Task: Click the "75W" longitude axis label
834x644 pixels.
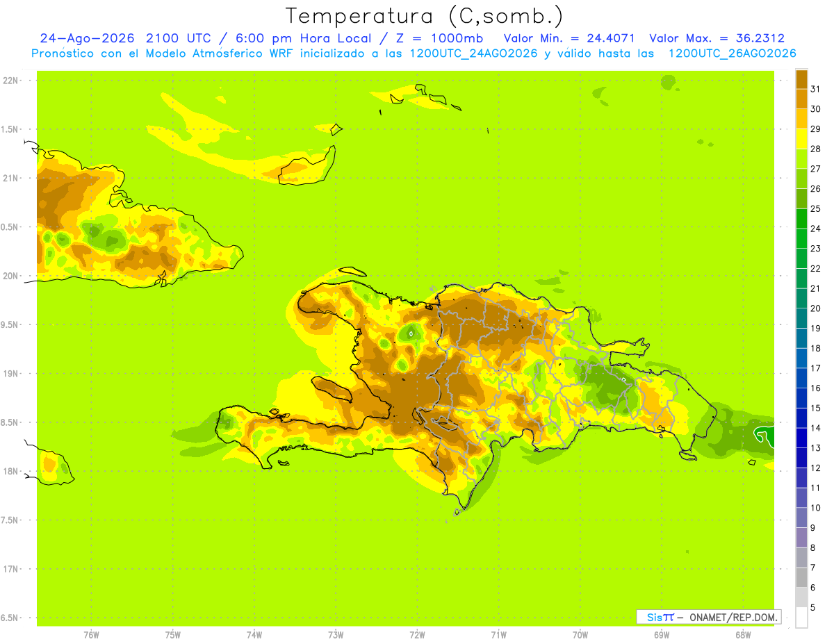Action: click(x=173, y=635)
